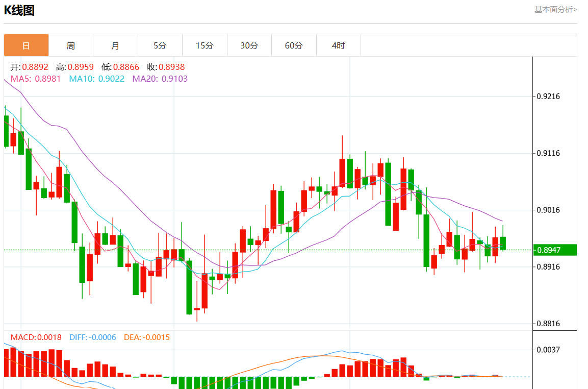Click the green 0.8947 current price tag

555,250
